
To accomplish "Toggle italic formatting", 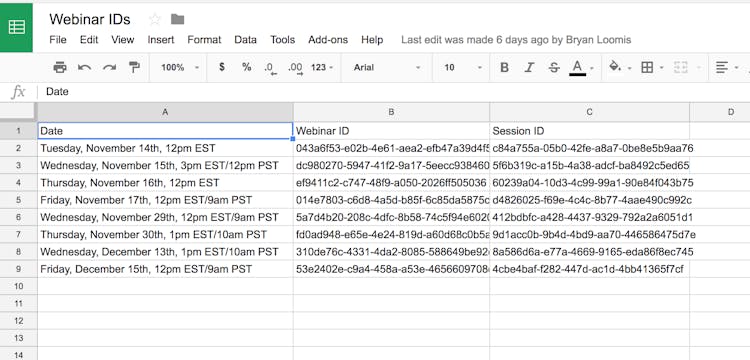I will pyautogui.click(x=529, y=67).
